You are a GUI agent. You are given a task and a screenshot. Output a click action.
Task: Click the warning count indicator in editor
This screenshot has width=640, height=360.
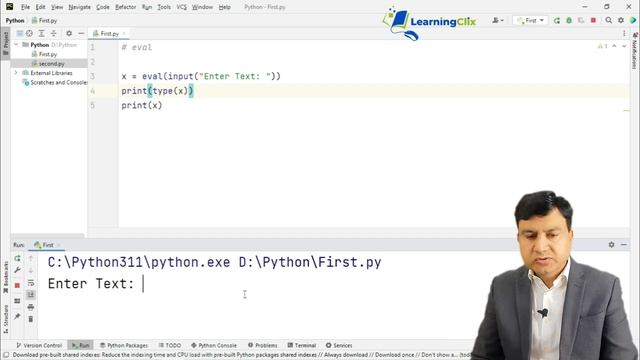click(603, 46)
